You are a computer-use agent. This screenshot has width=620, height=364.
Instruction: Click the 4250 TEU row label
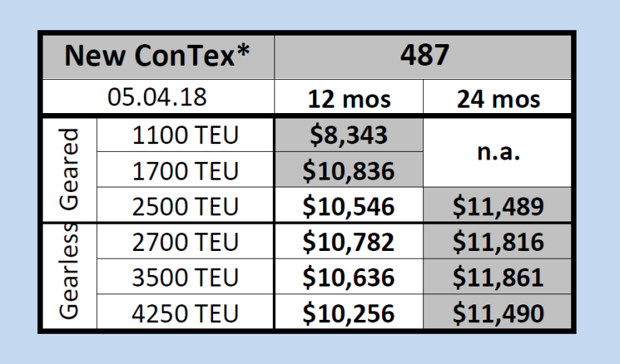[x=184, y=314]
